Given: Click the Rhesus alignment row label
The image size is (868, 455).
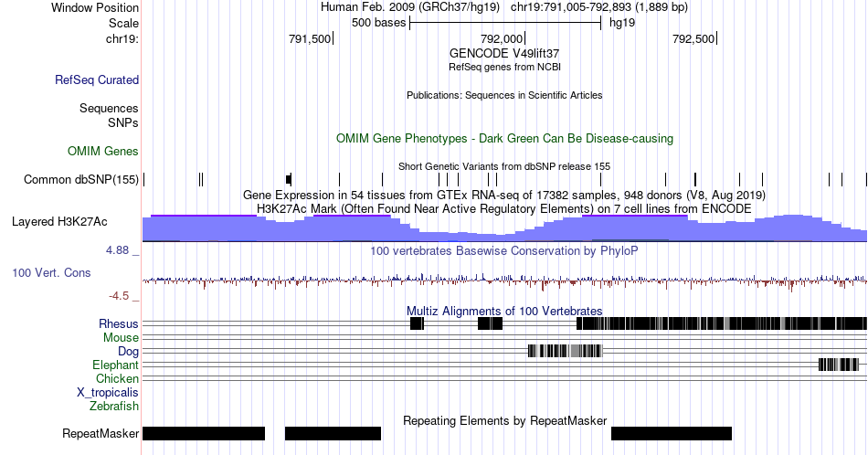Looking at the screenshot, I should 119,323.
